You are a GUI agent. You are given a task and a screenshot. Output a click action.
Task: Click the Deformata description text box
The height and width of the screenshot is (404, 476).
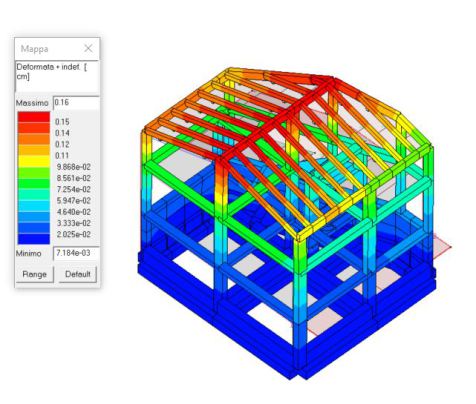click(x=57, y=76)
